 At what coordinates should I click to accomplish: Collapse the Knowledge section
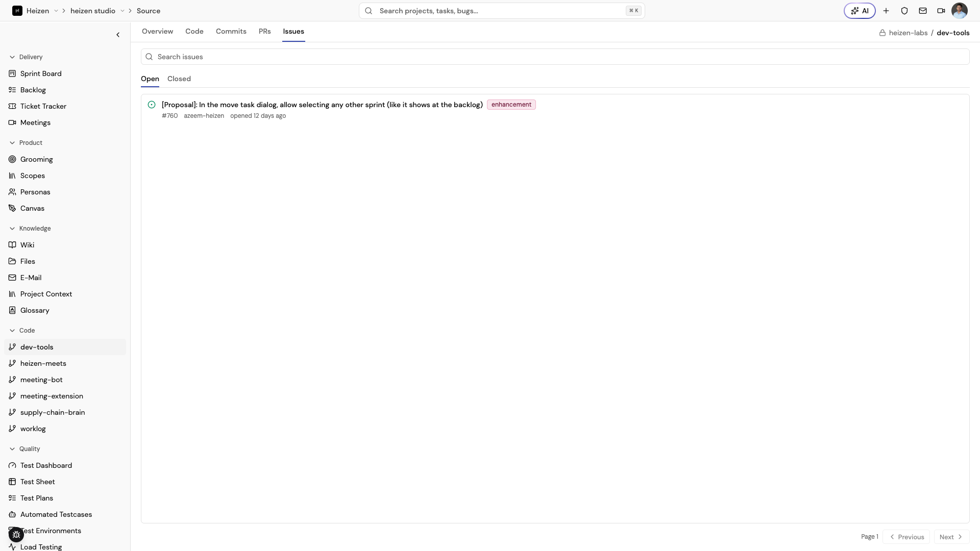click(30, 229)
